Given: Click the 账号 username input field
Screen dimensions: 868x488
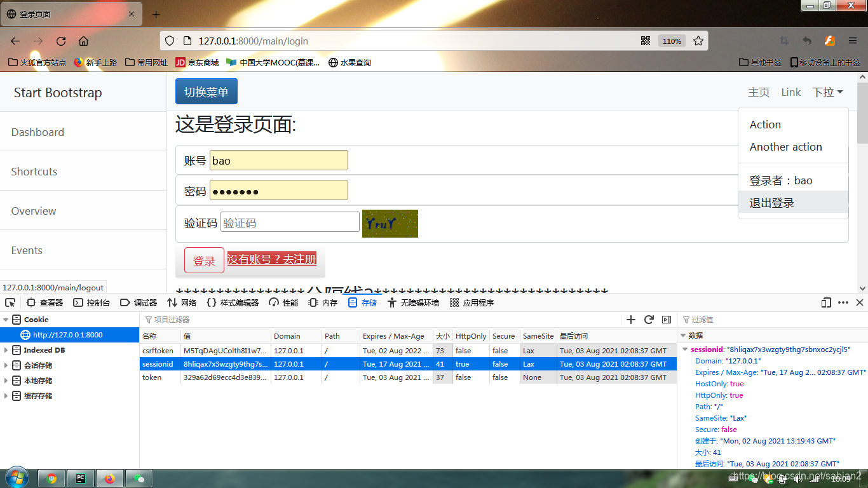Looking at the screenshot, I should [x=279, y=160].
